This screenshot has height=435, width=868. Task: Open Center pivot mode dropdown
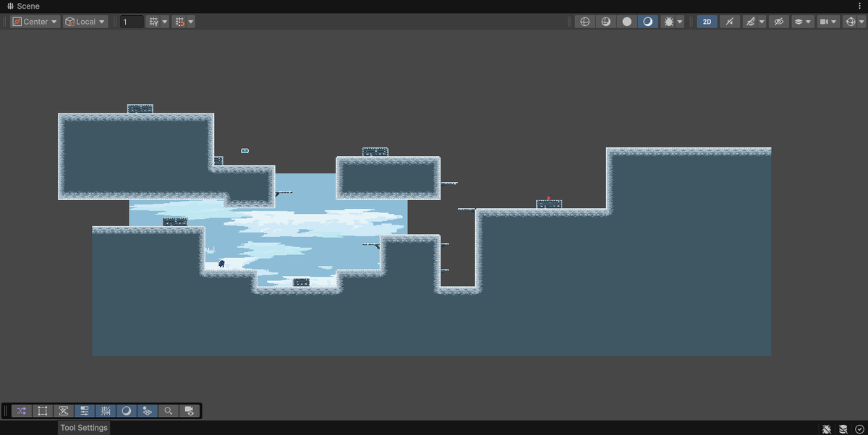(x=35, y=22)
